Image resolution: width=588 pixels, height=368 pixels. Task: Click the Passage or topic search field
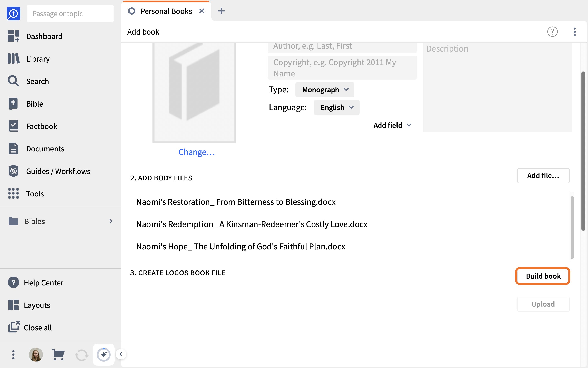(70, 14)
